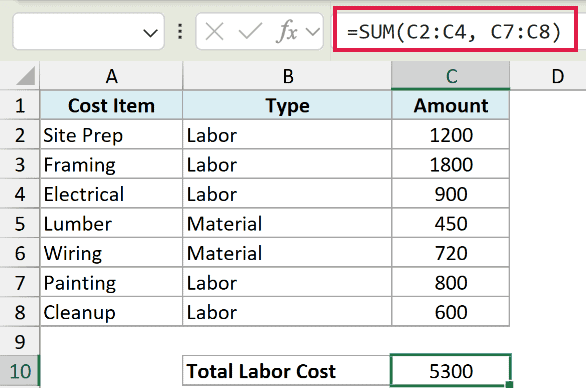Click the Name Box field

[x=88, y=31]
